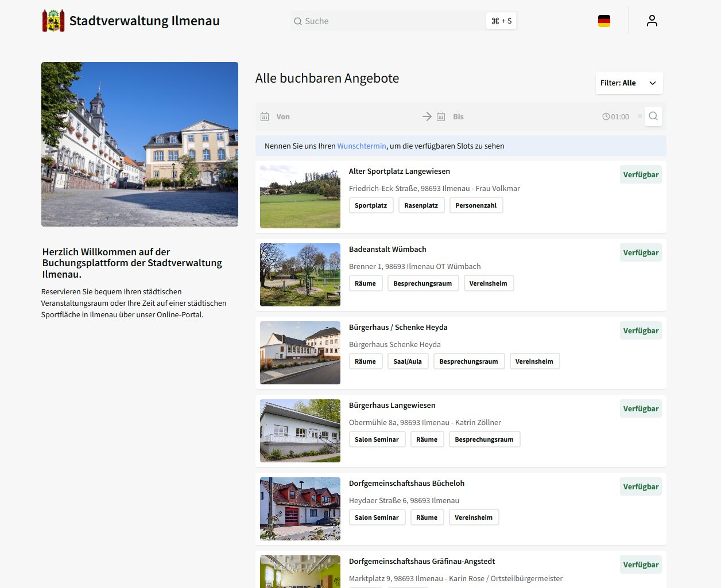721x588 pixels.
Task: Select the Personenzahl tag
Action: (x=476, y=205)
